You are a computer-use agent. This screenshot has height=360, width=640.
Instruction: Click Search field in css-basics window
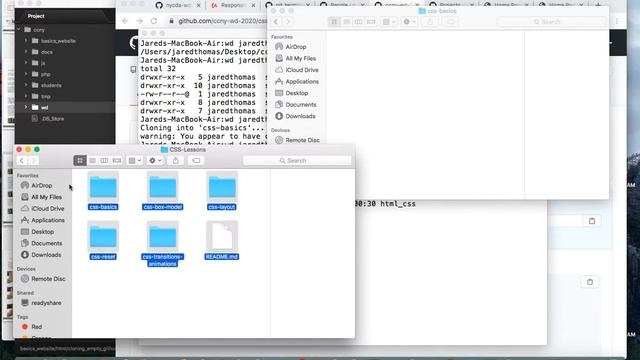click(551, 22)
